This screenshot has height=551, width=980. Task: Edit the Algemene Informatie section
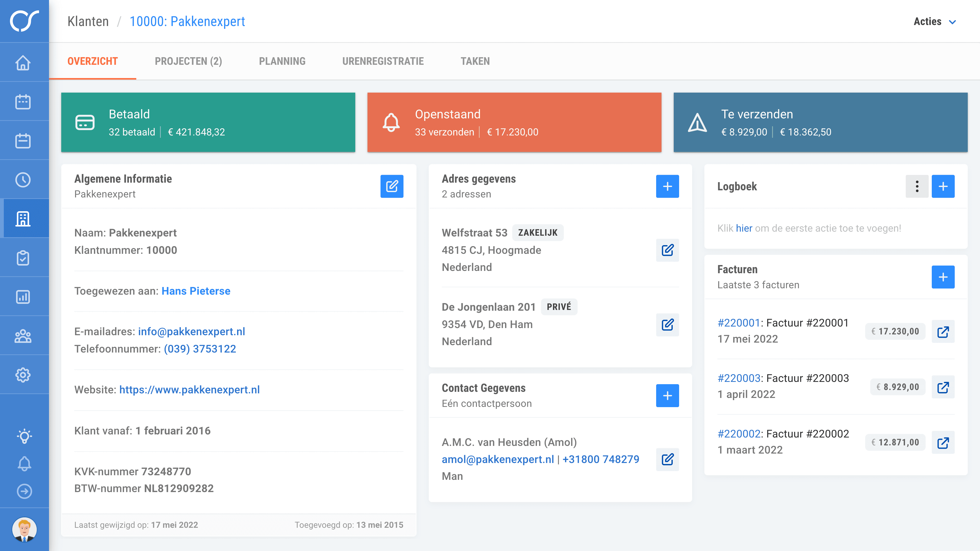coord(392,186)
